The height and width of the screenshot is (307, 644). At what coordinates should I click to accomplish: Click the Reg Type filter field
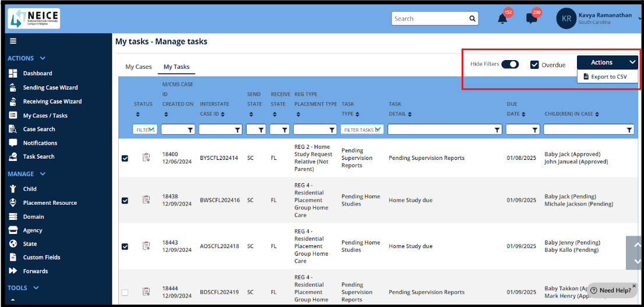tap(315, 130)
